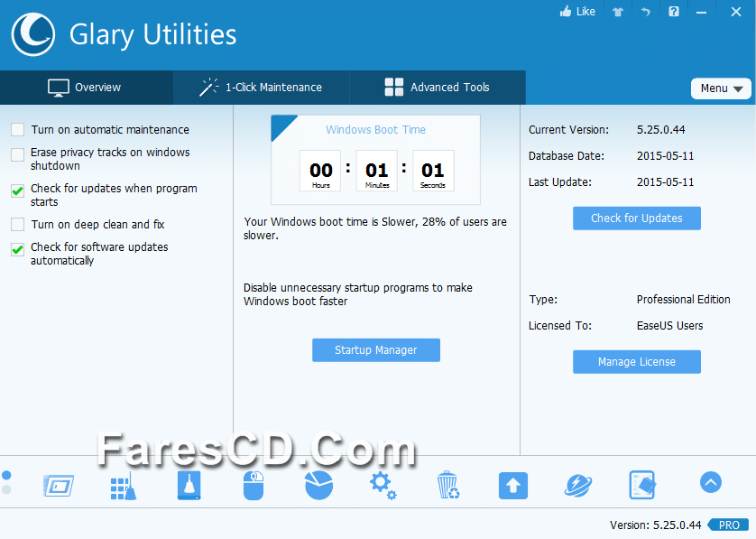Click the Glary Utilities crescent logo
The width and height of the screenshot is (756, 539).
[x=33, y=34]
